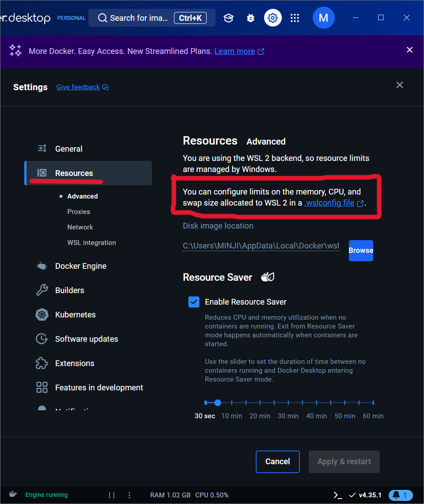Click the PERSONAL plan label
The height and width of the screenshot is (504, 424).
point(71,18)
